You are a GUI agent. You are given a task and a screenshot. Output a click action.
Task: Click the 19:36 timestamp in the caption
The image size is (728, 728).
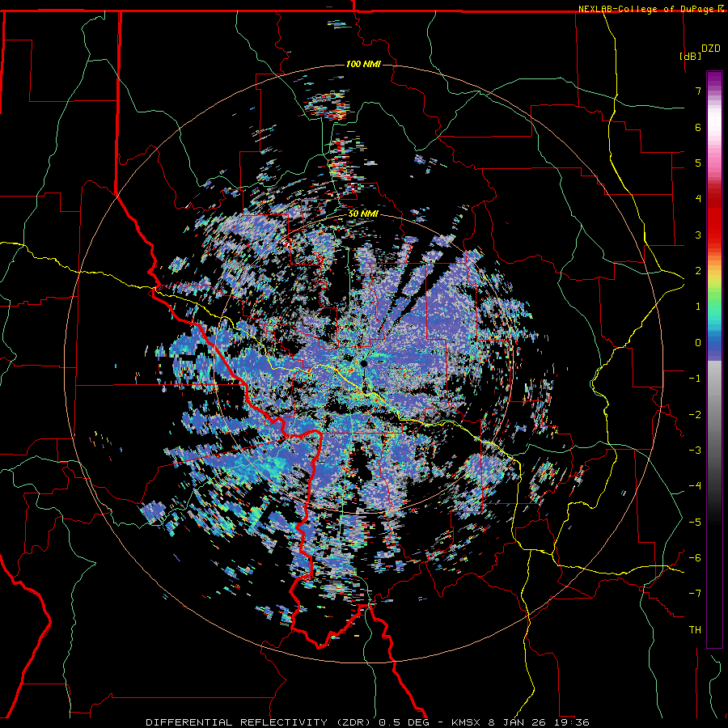[573, 722]
